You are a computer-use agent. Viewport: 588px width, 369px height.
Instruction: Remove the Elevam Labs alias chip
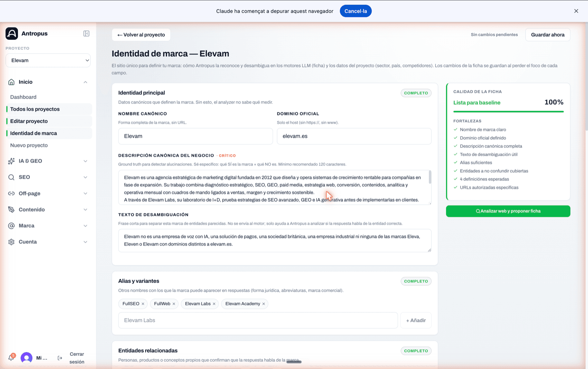214,304
